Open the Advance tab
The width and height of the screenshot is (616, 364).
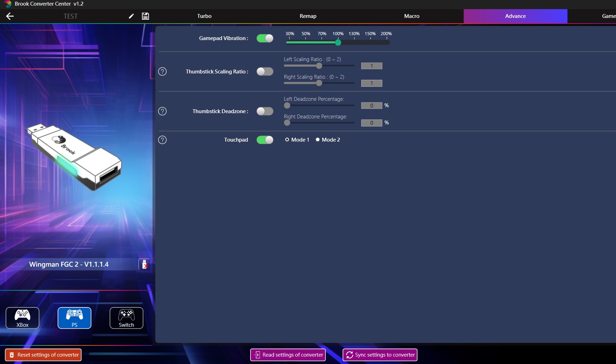pos(516,16)
